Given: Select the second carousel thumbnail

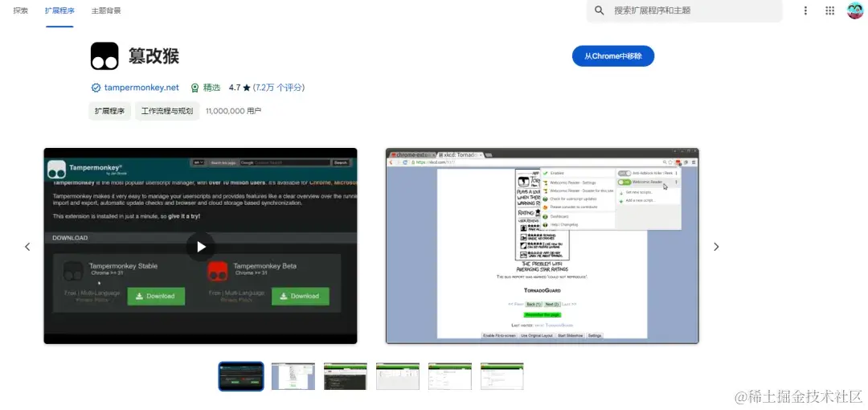Looking at the screenshot, I should pyautogui.click(x=293, y=376).
